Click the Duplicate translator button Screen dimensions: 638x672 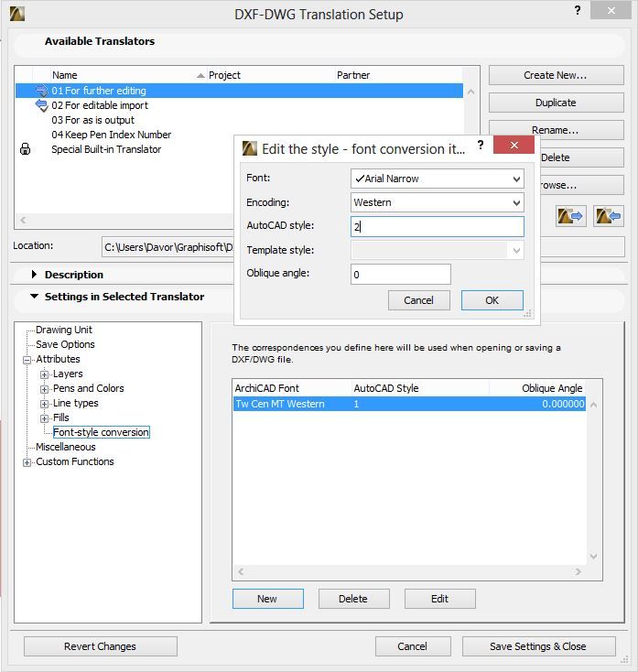point(556,103)
